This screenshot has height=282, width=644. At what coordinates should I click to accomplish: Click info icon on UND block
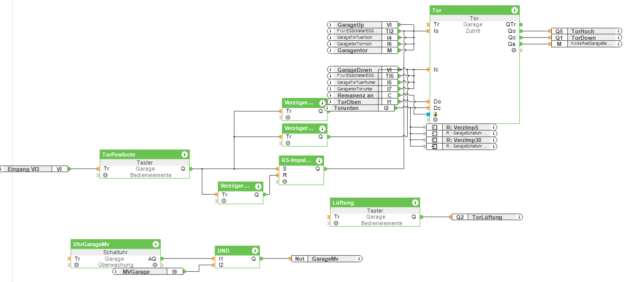click(255, 250)
